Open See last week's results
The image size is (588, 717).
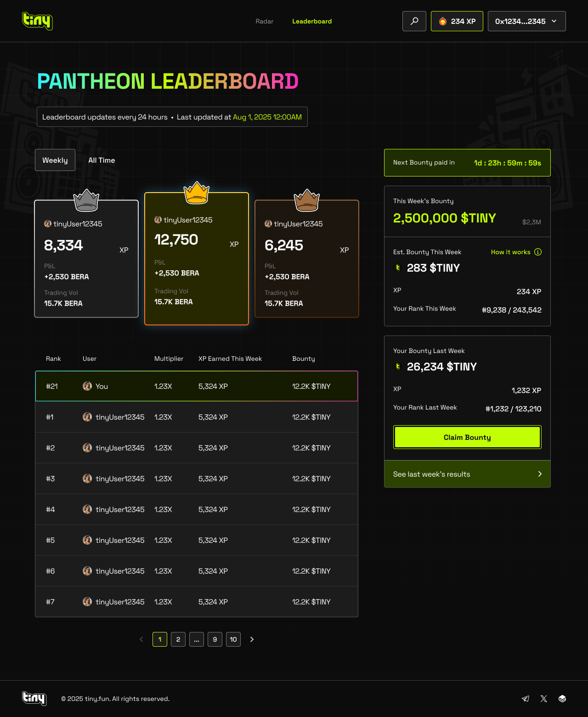[x=467, y=474]
